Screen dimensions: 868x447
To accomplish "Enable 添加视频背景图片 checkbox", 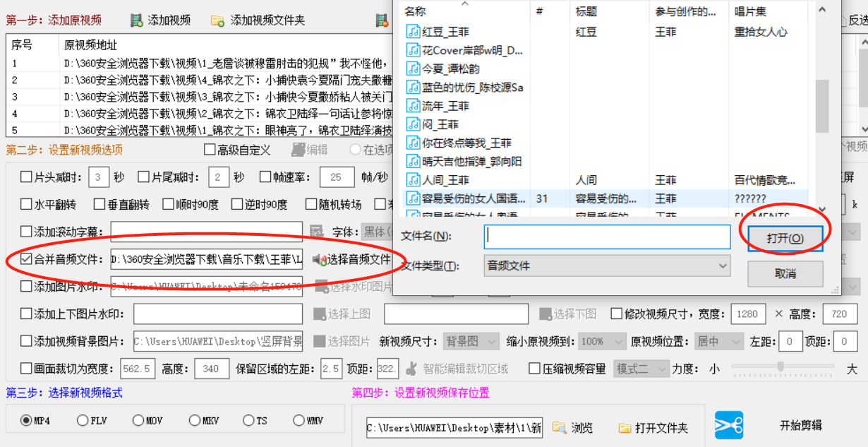I will click(26, 341).
